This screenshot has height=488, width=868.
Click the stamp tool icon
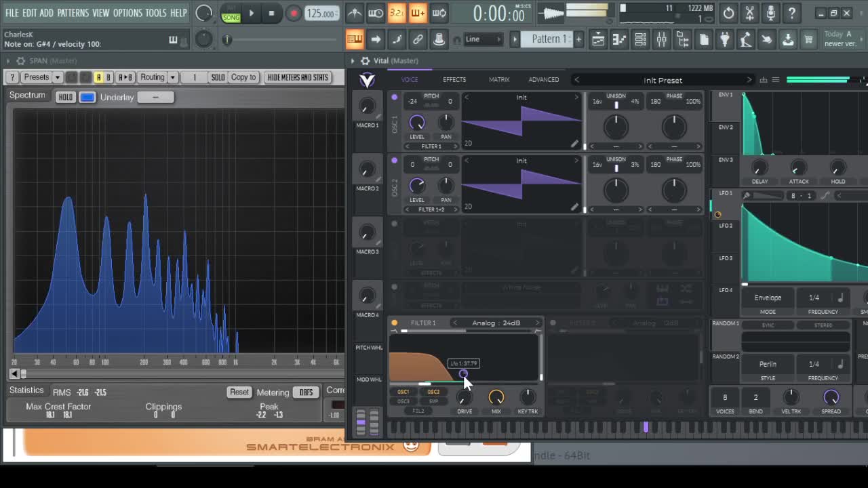click(439, 39)
